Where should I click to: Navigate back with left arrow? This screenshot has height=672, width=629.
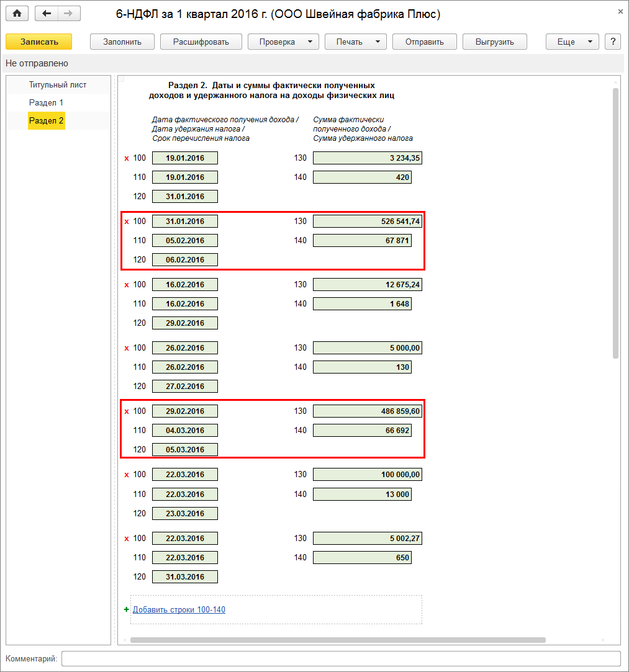tap(47, 14)
